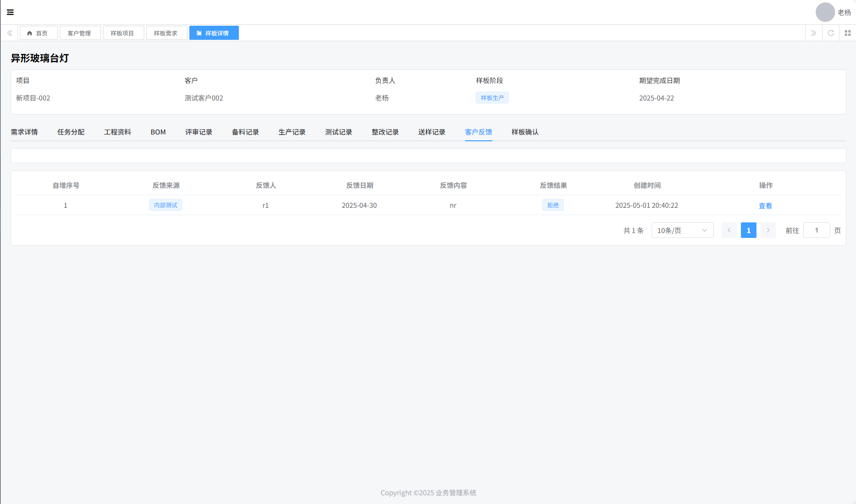Open the tab options grid icon
Image resolution: width=856 pixels, height=504 pixels.
[x=848, y=33]
